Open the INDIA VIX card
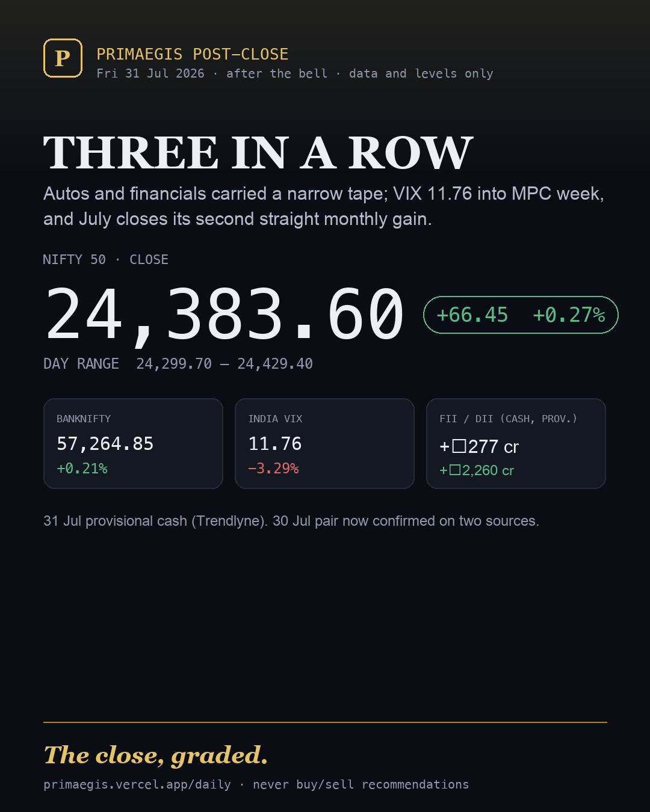The image size is (650, 812). click(x=324, y=443)
